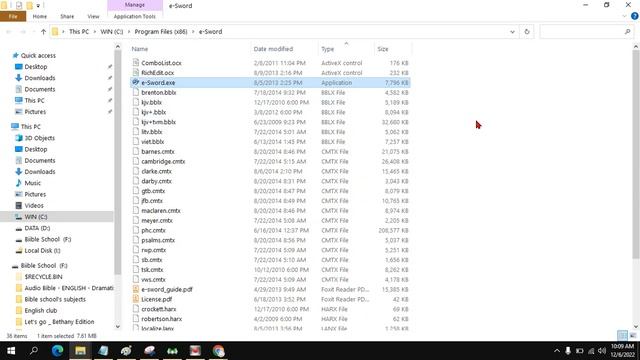Click the file list vertical scrollbar

coord(636,154)
